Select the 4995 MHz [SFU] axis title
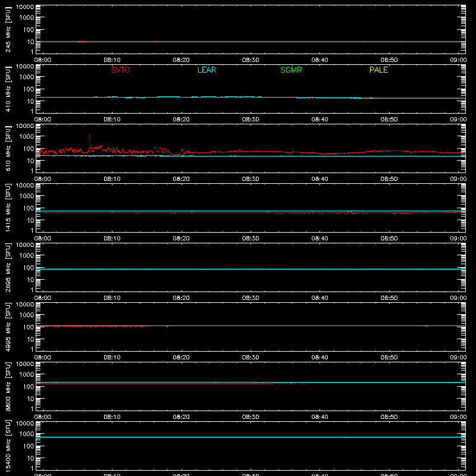 8,327
